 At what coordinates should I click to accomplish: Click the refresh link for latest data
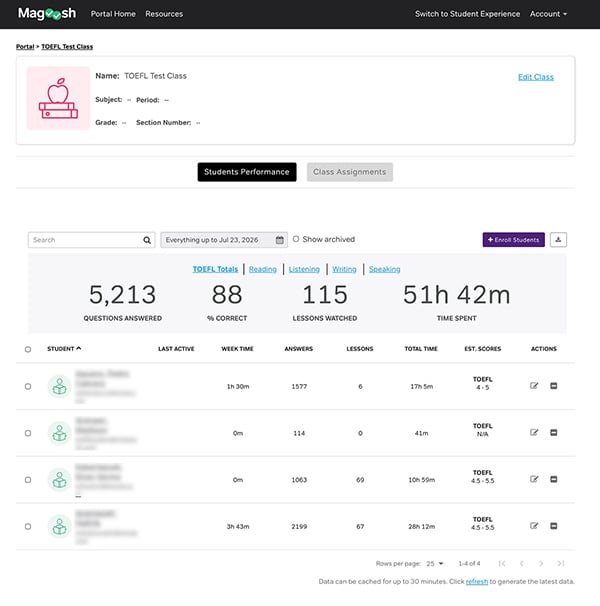[x=477, y=582]
